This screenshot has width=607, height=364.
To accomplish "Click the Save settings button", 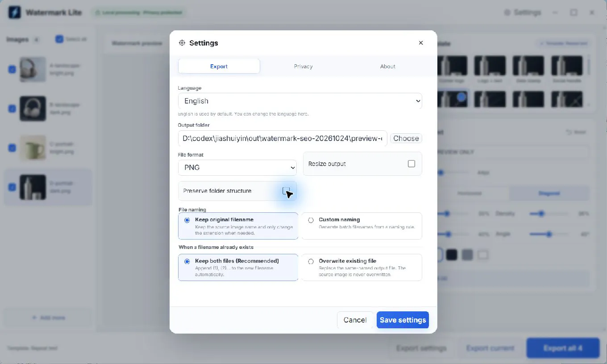I will (403, 320).
